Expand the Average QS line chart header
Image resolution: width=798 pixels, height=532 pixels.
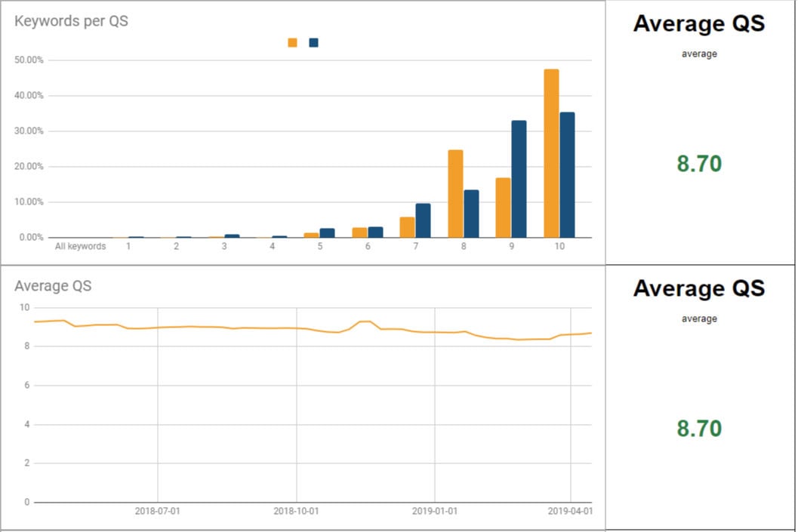53,286
